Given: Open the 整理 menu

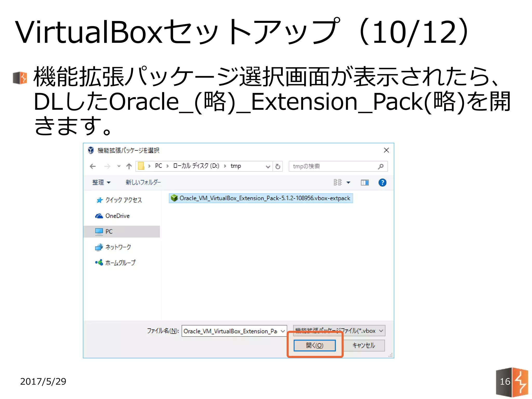Looking at the screenshot, I should tap(101, 182).
